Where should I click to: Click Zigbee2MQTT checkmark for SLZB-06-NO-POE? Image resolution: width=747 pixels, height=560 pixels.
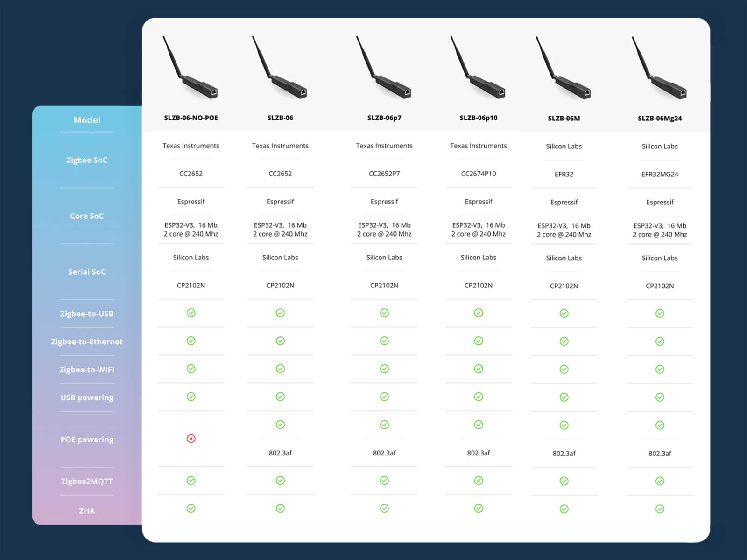(191, 481)
